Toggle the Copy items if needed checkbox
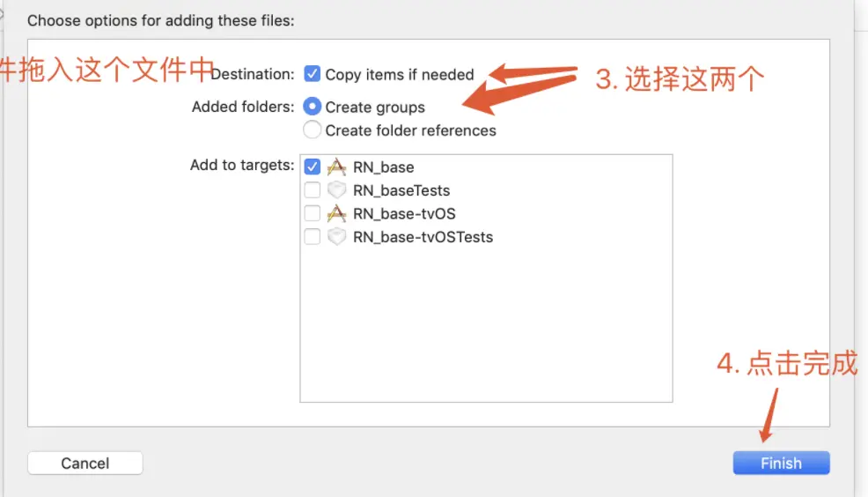 pos(312,74)
